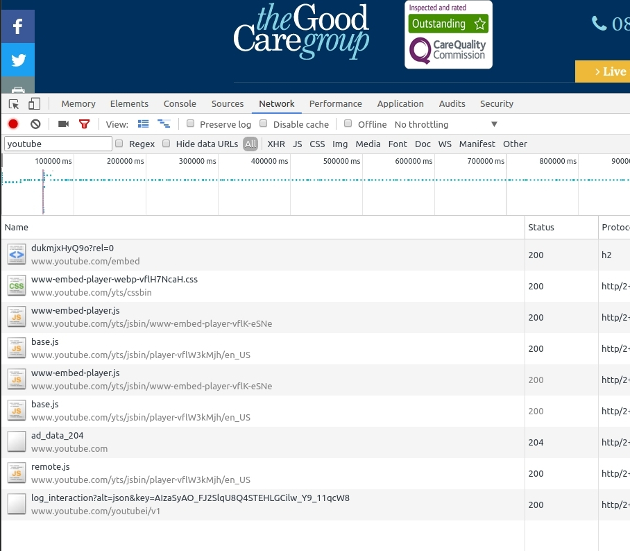Open the No throttling dropdown
The image size is (630, 551).
pyautogui.click(x=446, y=125)
